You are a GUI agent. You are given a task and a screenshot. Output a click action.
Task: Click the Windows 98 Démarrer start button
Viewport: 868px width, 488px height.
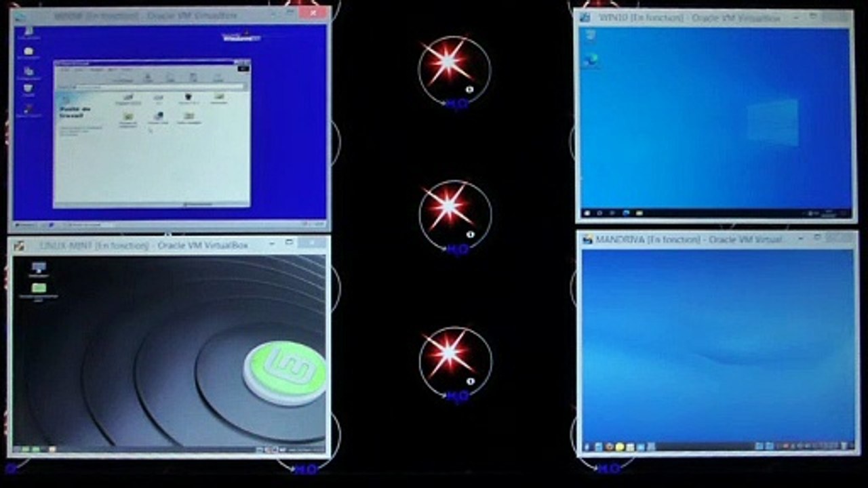[26, 225]
